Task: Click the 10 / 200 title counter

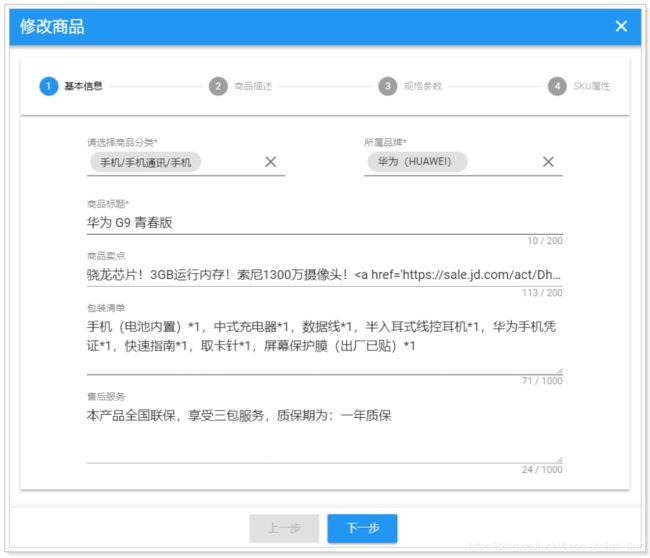Action: point(545,241)
